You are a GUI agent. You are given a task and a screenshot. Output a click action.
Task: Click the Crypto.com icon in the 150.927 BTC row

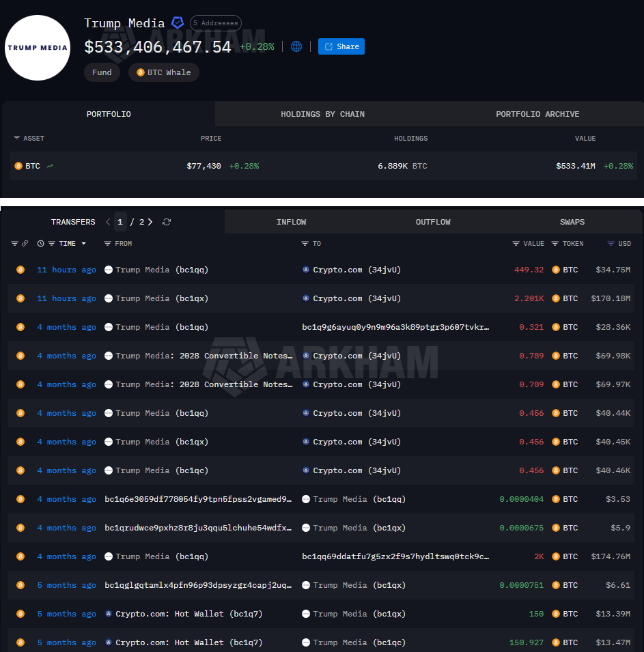tap(109, 643)
